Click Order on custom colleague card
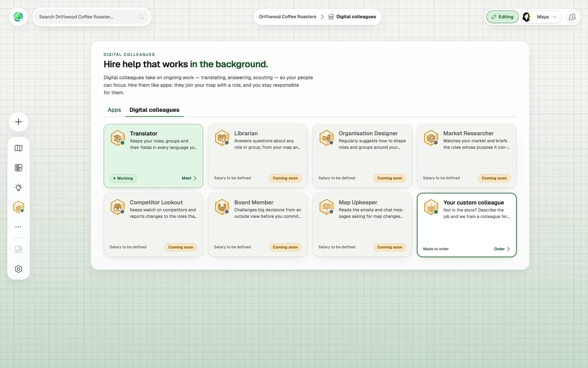The width and height of the screenshot is (588, 368). pos(502,249)
